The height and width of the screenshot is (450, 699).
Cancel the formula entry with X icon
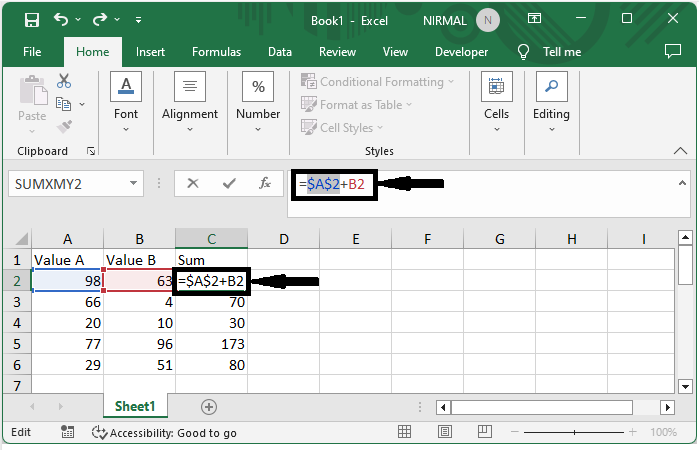(x=193, y=183)
